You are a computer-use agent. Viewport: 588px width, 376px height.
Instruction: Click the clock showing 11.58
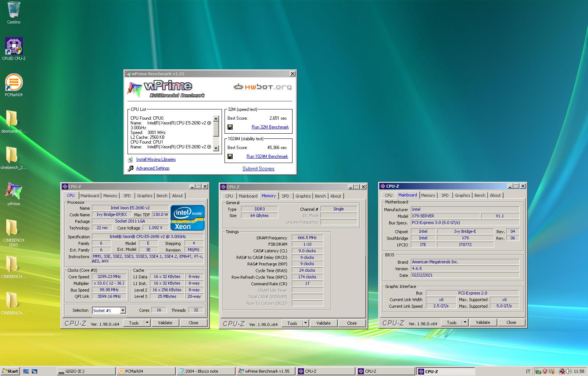click(x=579, y=372)
